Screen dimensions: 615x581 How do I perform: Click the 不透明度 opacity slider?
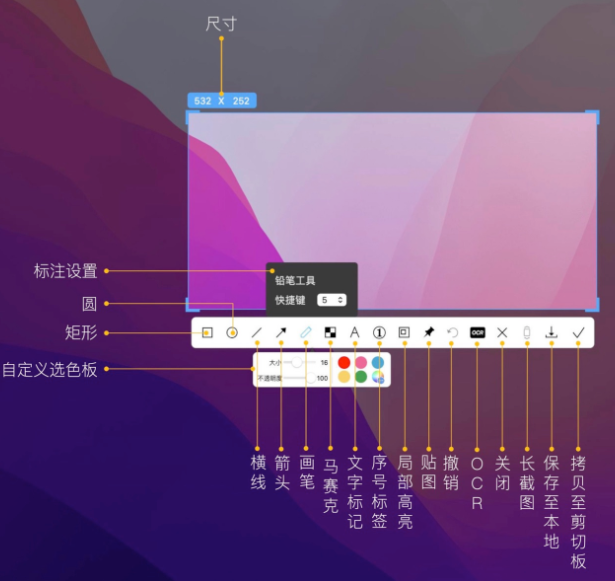coord(300,378)
